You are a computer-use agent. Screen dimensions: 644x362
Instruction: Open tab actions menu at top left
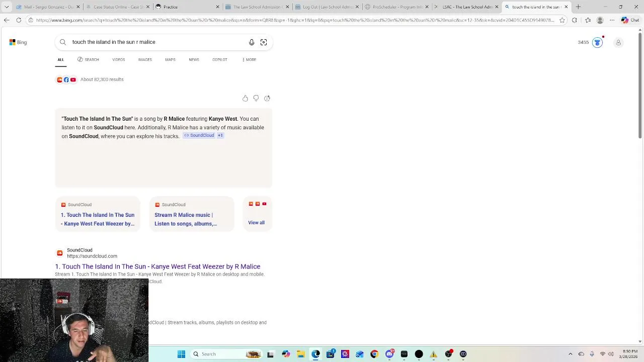pyautogui.click(x=7, y=7)
